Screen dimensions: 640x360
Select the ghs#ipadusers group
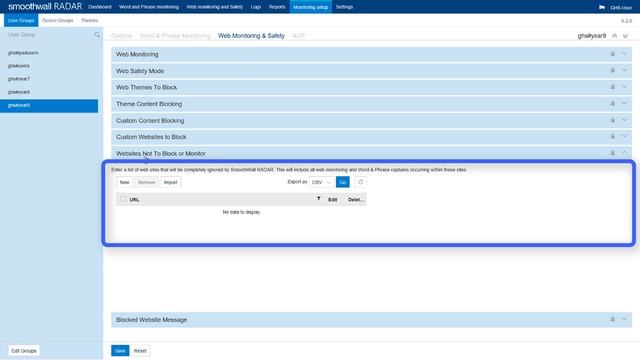point(49,53)
